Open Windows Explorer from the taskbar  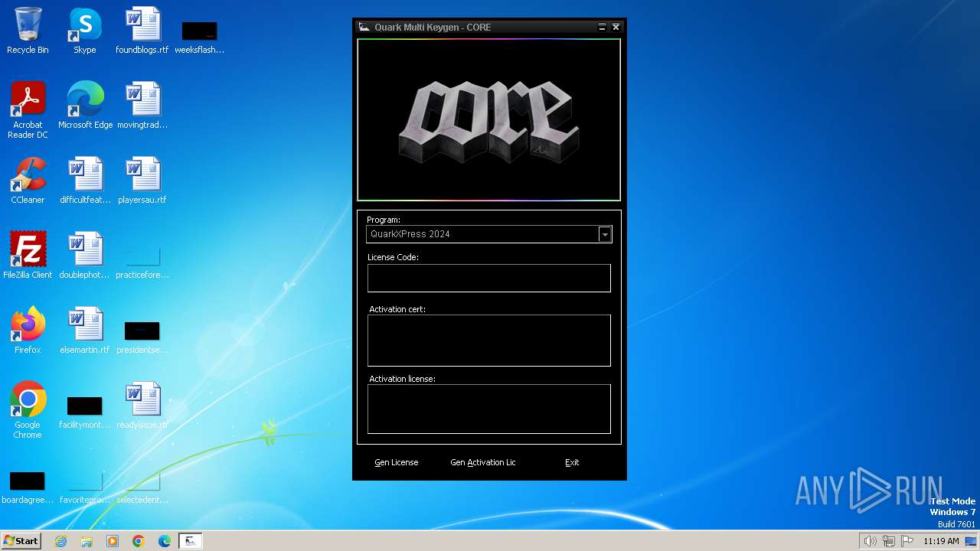point(87,541)
